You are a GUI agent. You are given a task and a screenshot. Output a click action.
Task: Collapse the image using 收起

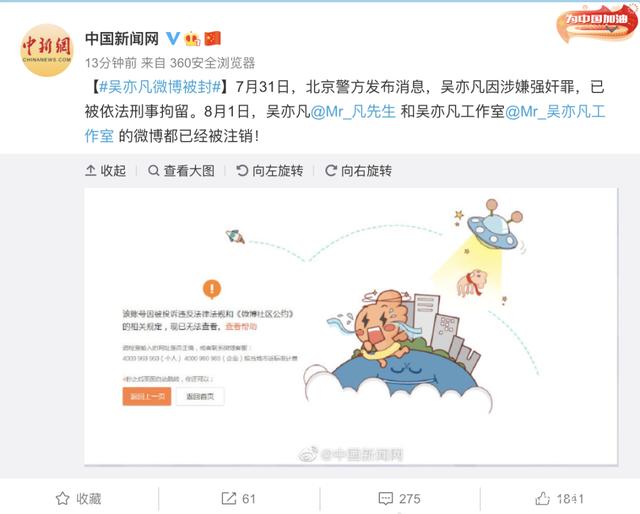(x=105, y=171)
